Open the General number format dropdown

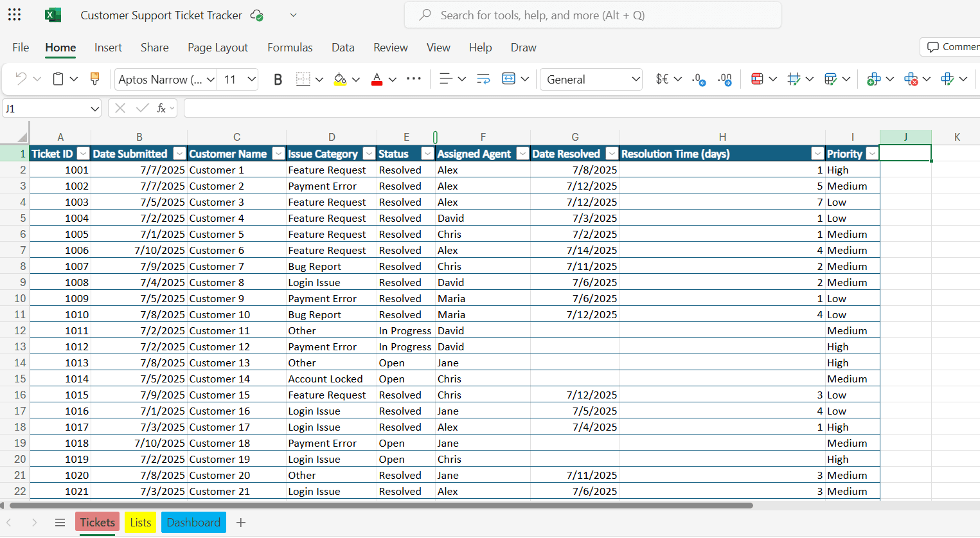590,79
